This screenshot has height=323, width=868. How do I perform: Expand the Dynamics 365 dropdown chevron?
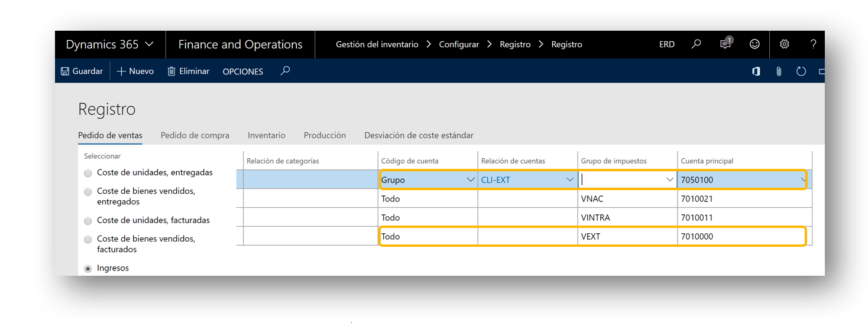point(149,44)
